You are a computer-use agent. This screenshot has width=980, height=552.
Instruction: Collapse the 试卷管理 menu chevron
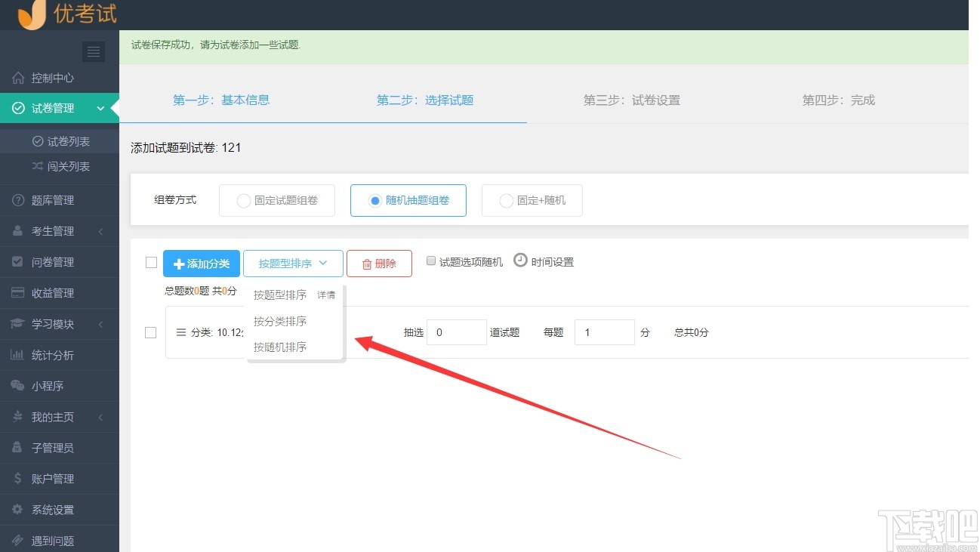click(100, 109)
